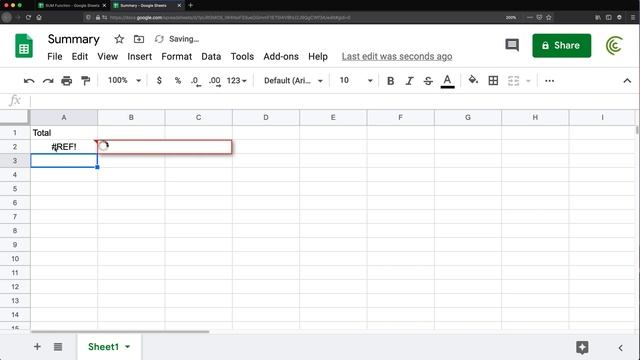
Task: Select the cell containing Total
Action: (x=64, y=133)
